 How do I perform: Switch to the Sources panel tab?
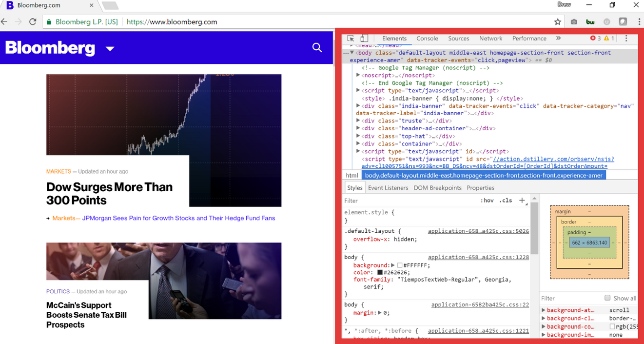pos(458,39)
